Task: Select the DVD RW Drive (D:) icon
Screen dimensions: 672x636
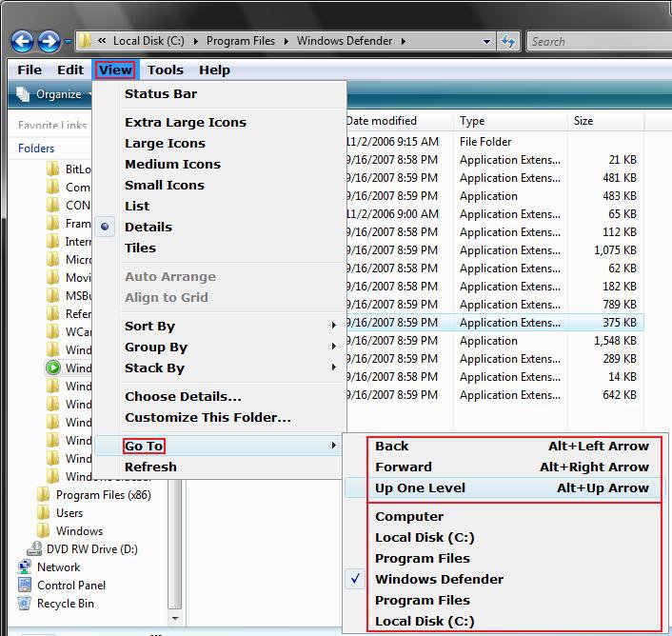Action: tap(33, 548)
